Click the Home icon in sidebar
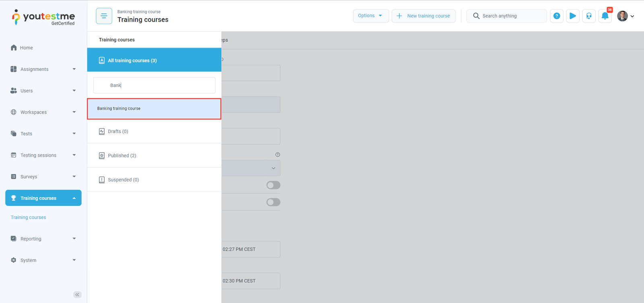This screenshot has width=644, height=303. point(14,48)
